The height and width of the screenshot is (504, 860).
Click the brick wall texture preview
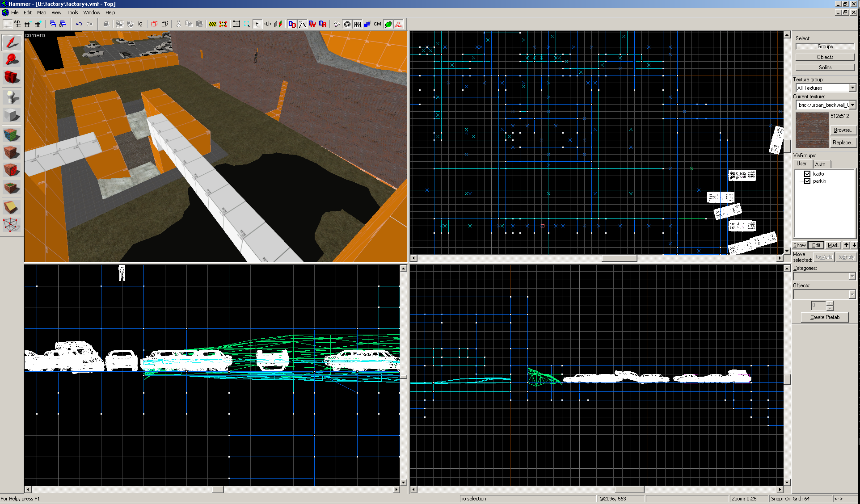812,130
